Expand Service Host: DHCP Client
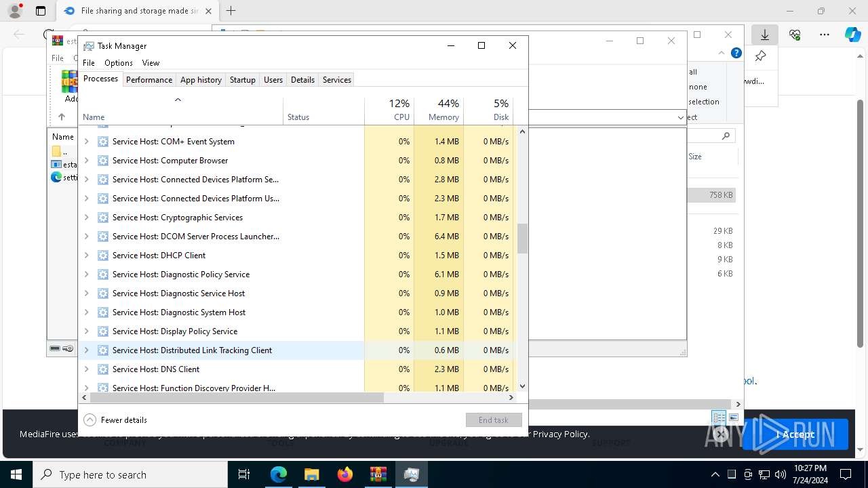 (86, 256)
